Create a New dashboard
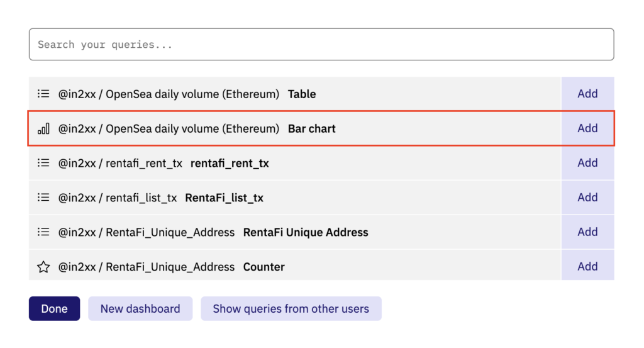This screenshot has width=644, height=348. pyautogui.click(x=140, y=309)
